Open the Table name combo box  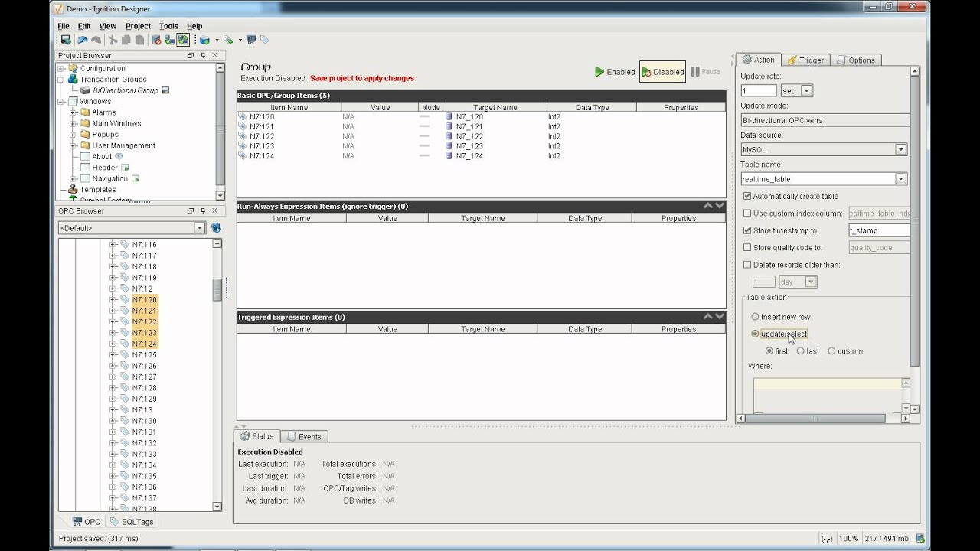[x=900, y=178]
